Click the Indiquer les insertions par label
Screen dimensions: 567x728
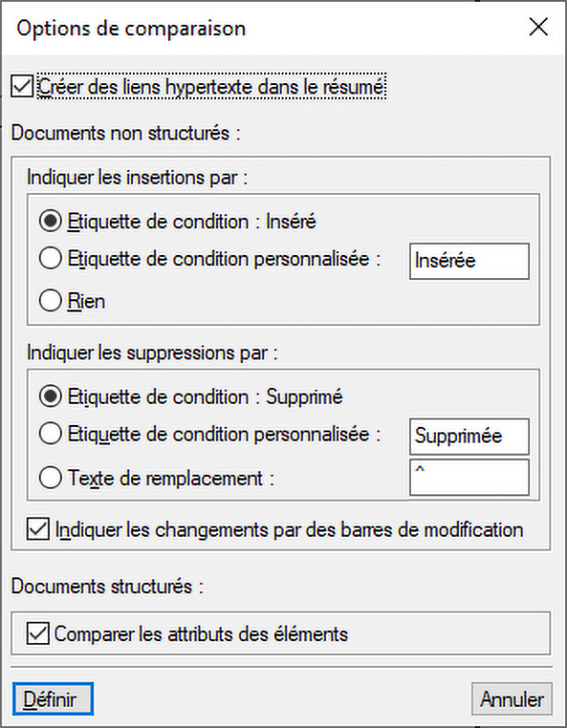[139, 176]
